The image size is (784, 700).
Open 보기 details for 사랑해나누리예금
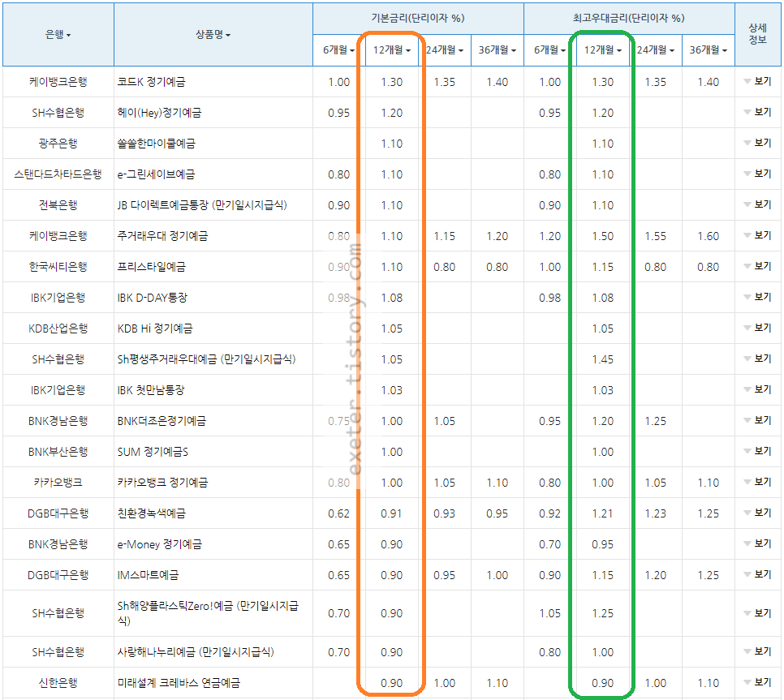[757, 651]
